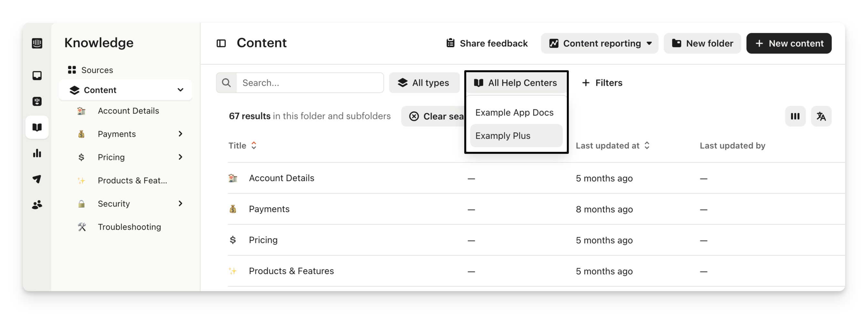Open Contacts people icon
Image resolution: width=868 pixels, height=314 pixels.
pyautogui.click(x=37, y=205)
